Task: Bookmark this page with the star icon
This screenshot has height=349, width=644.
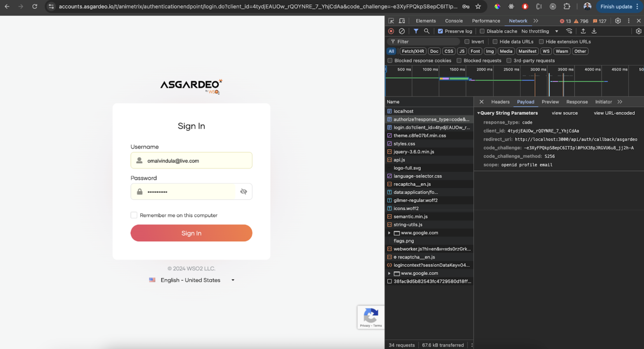Action: pos(478,7)
